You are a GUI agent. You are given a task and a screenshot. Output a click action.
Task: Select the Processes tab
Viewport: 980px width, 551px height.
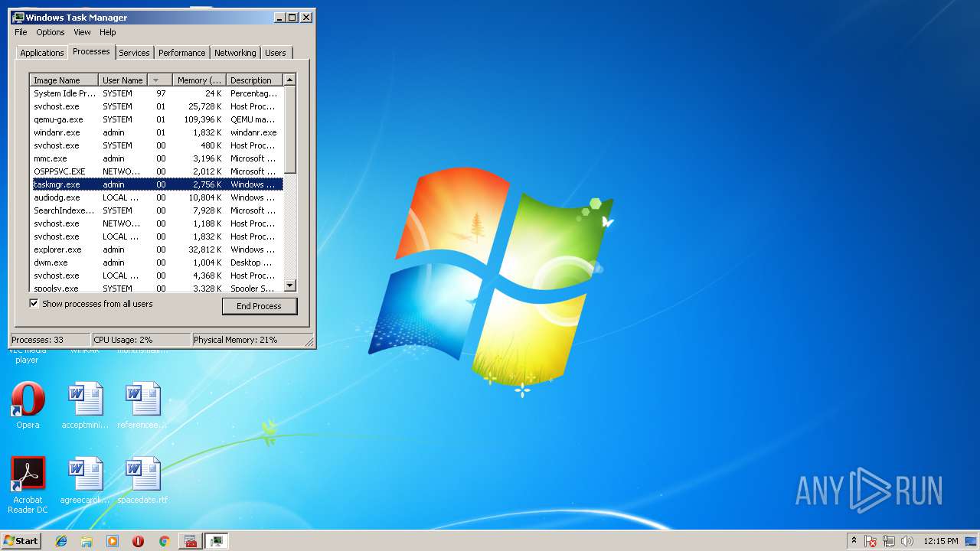(91, 51)
